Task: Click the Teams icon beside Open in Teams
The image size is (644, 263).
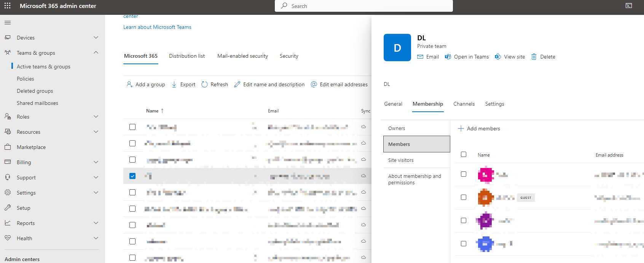Action: (x=448, y=57)
